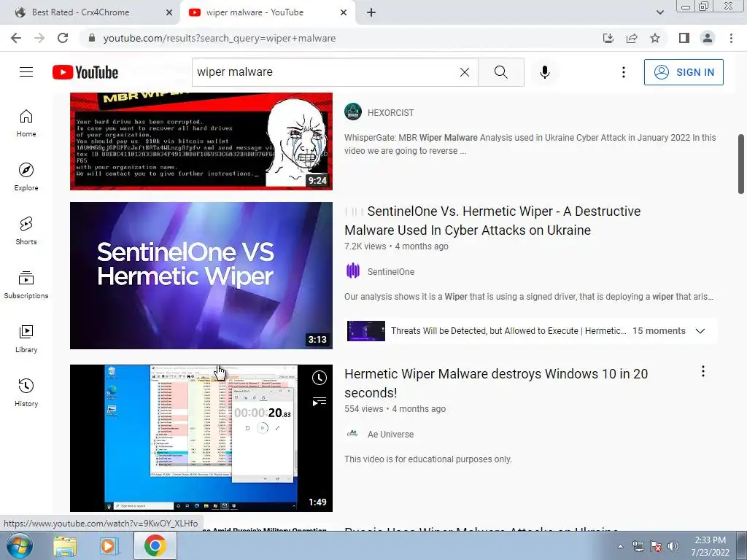Start voice search with the microphone icon
The height and width of the screenshot is (560, 747).
click(545, 72)
